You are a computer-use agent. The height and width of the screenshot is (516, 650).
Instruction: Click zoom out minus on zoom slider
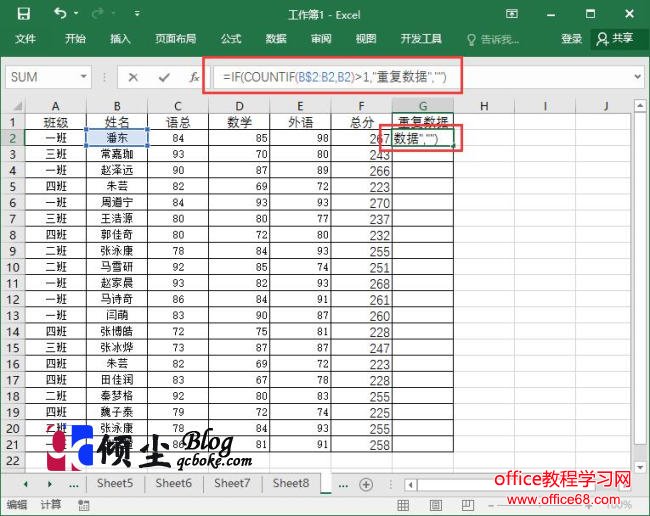(x=492, y=505)
